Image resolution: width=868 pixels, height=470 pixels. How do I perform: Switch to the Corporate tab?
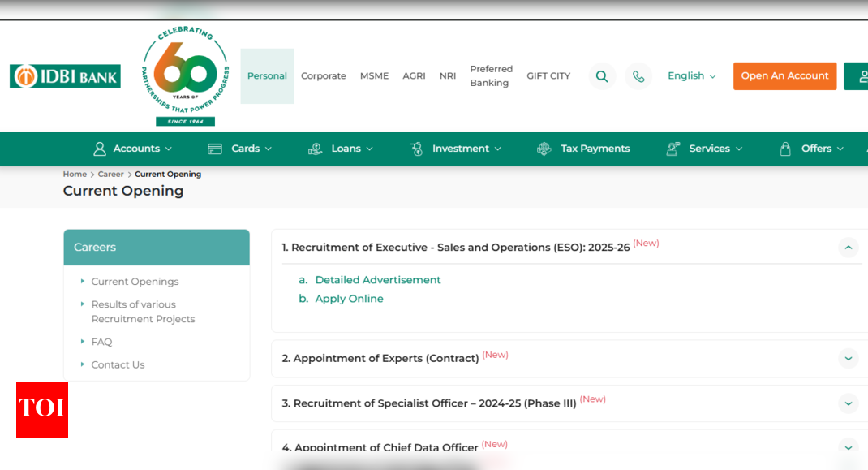[x=323, y=75]
